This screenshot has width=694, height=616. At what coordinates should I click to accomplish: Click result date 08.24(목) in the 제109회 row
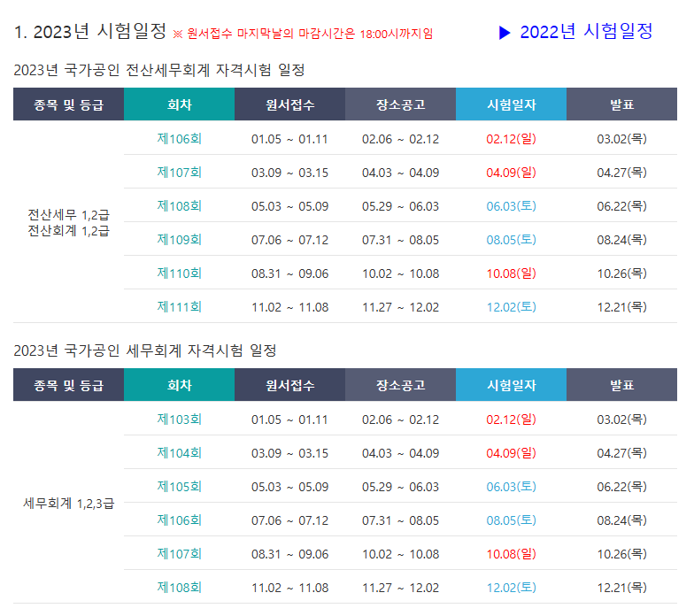[621, 240]
